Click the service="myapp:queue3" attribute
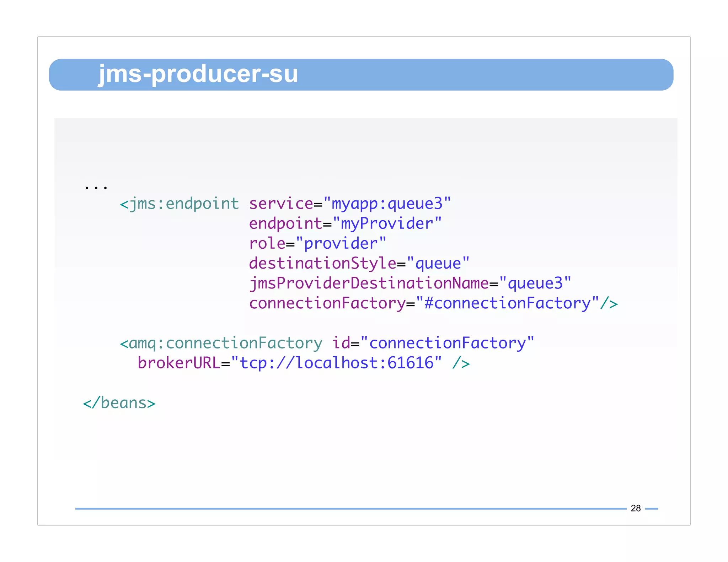 pos(350,204)
